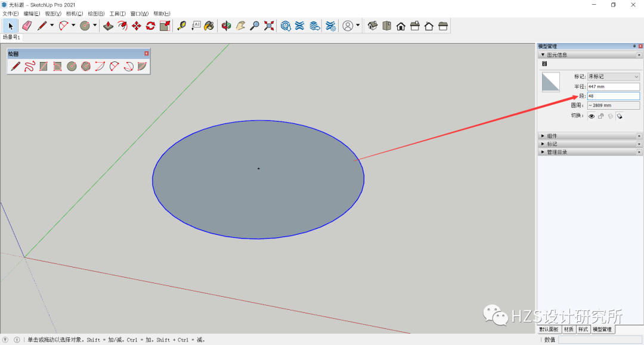Screen dimensions: 644x345
Task: Select the Line pencil tool in the 绘图 palette
Action: pyautogui.click(x=15, y=66)
